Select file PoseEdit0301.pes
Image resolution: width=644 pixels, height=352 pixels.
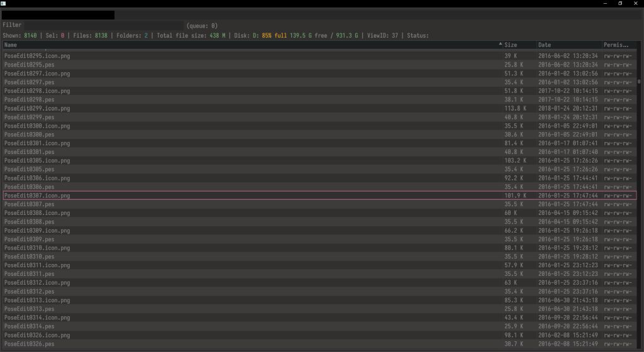tap(319, 151)
